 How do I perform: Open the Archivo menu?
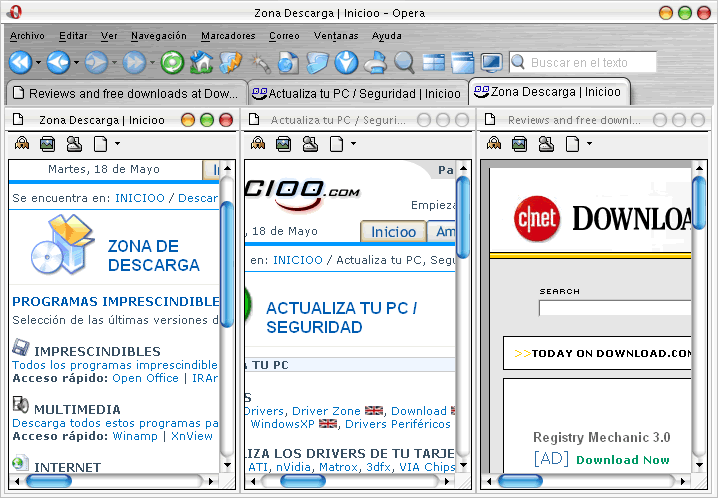[x=27, y=36]
